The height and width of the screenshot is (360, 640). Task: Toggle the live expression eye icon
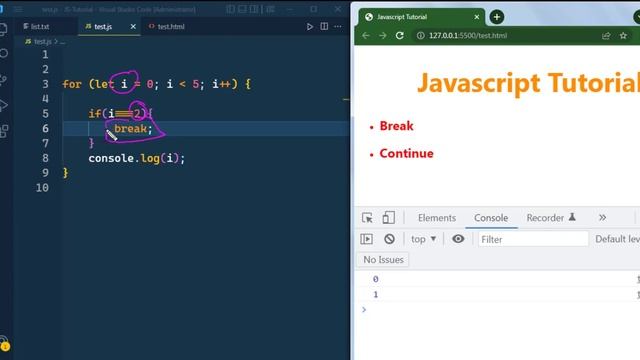(x=458, y=239)
